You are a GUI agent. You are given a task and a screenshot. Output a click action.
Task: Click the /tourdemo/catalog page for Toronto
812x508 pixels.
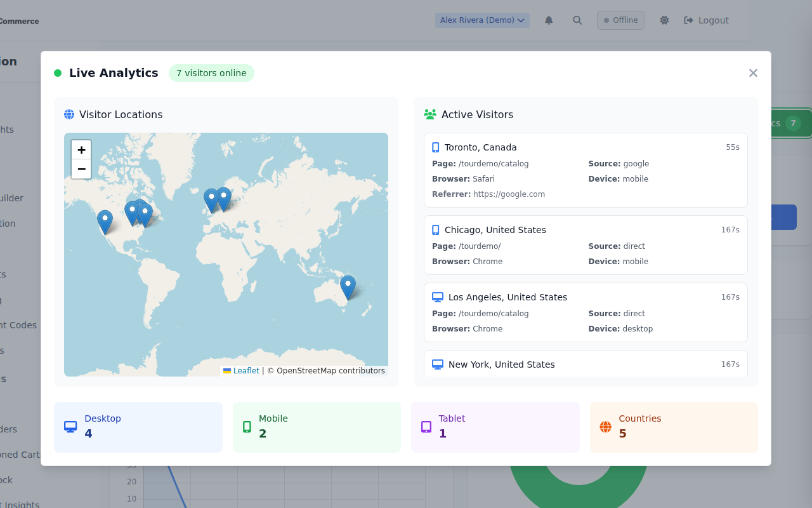tap(494, 164)
